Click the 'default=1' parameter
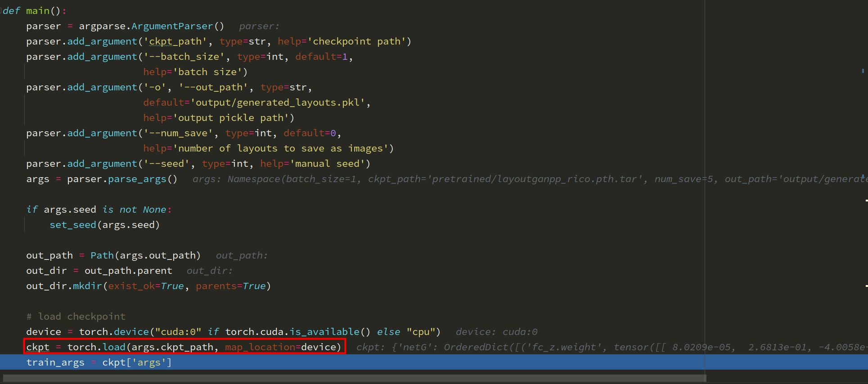The width and height of the screenshot is (868, 384). pos(321,57)
